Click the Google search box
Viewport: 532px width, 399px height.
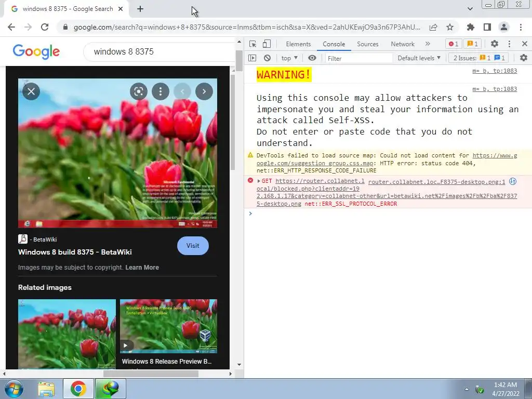pyautogui.click(x=159, y=51)
